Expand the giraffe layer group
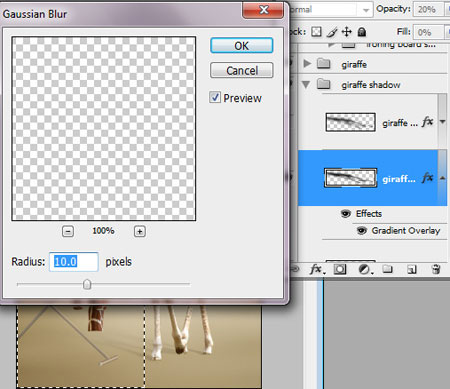The width and height of the screenshot is (450, 389). point(307,63)
